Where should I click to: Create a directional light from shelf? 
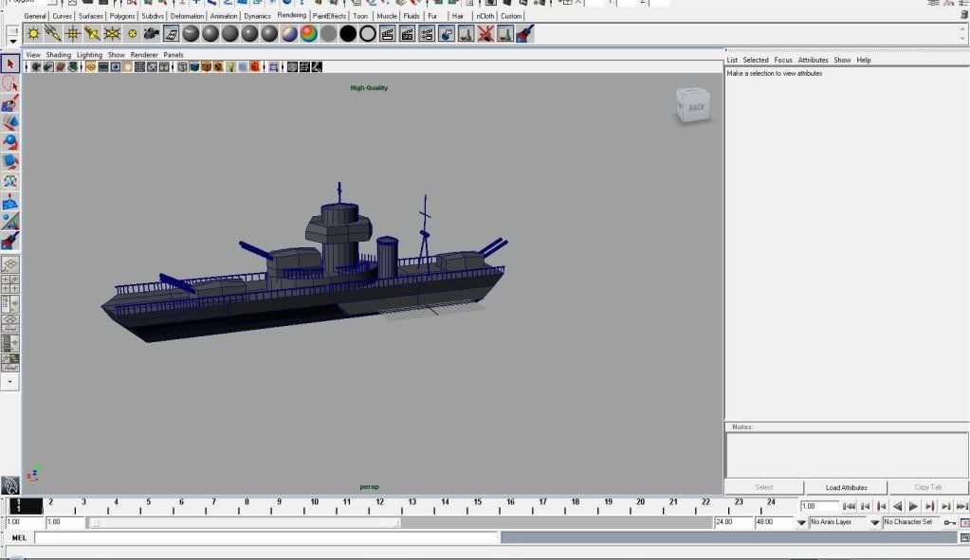(53, 33)
